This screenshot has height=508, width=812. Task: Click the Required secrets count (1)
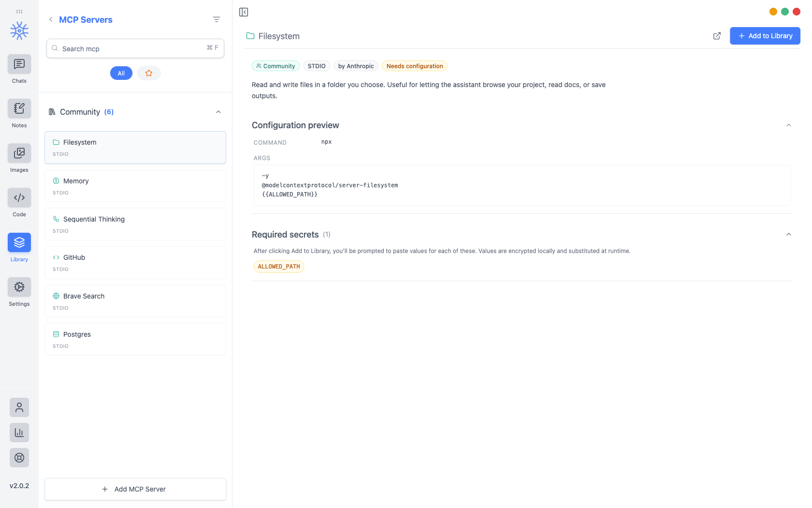[327, 235]
